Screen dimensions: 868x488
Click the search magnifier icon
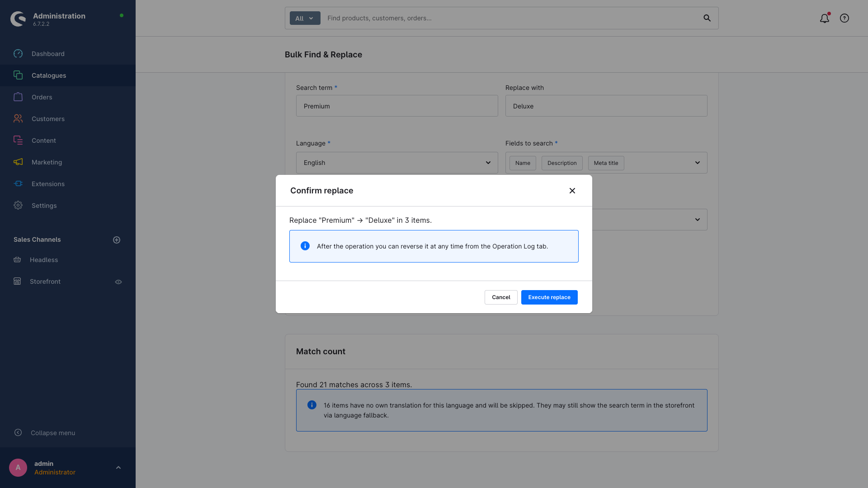(x=707, y=18)
